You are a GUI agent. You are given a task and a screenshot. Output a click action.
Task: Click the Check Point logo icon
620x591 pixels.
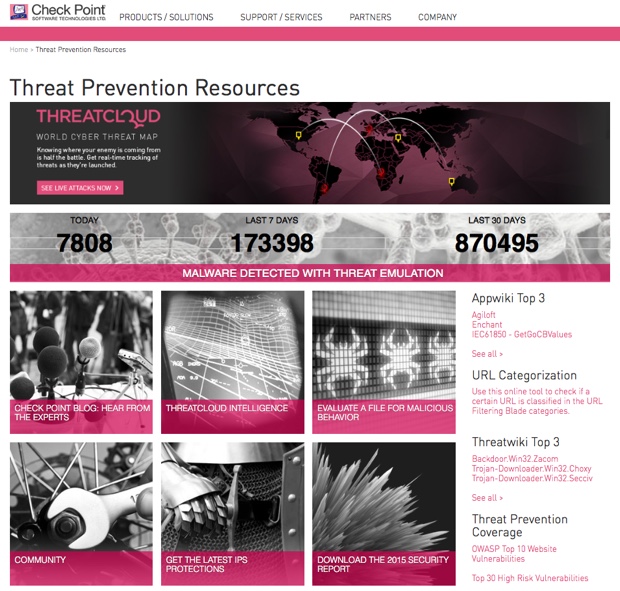click(19, 12)
